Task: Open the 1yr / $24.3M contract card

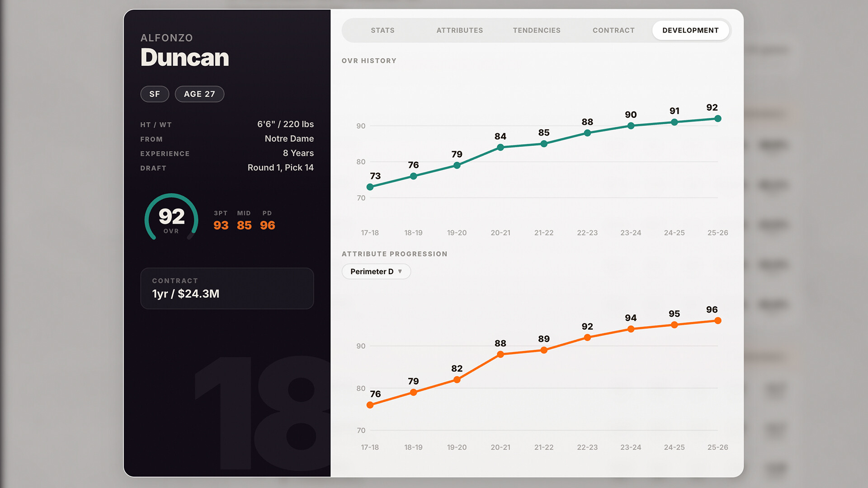Action: [227, 288]
